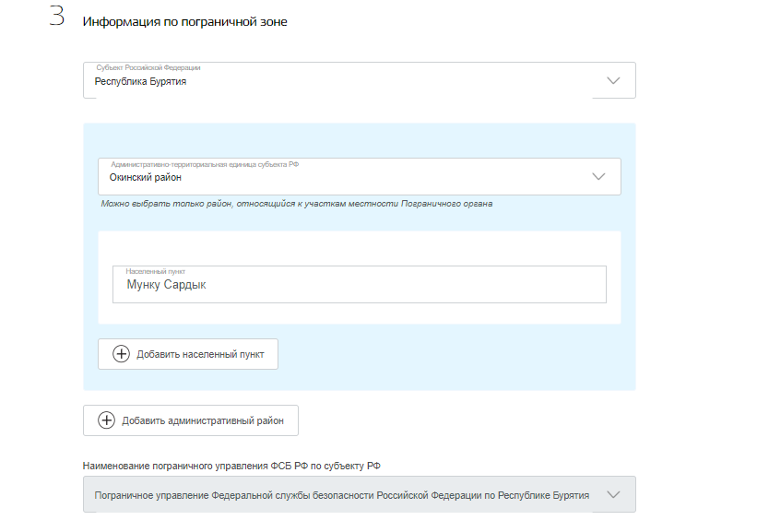Click the hint 'Можно выбрать только район'
The height and width of the screenshot is (532, 757).
point(296,204)
